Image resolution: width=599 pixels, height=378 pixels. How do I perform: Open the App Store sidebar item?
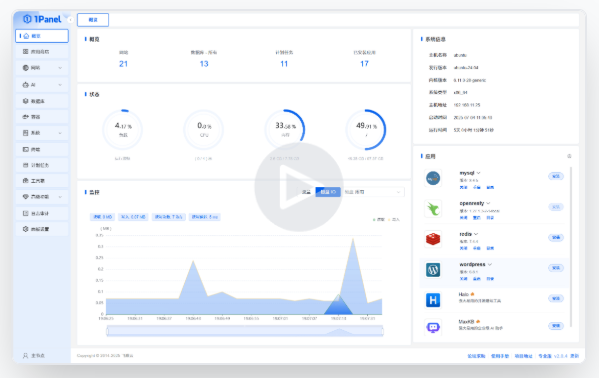pos(42,52)
